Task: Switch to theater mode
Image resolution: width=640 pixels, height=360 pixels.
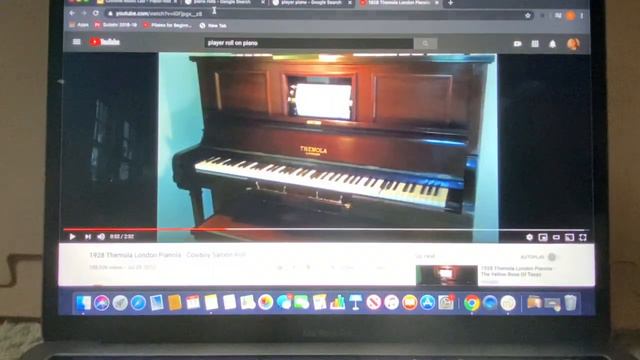Action: pyautogui.click(x=556, y=237)
